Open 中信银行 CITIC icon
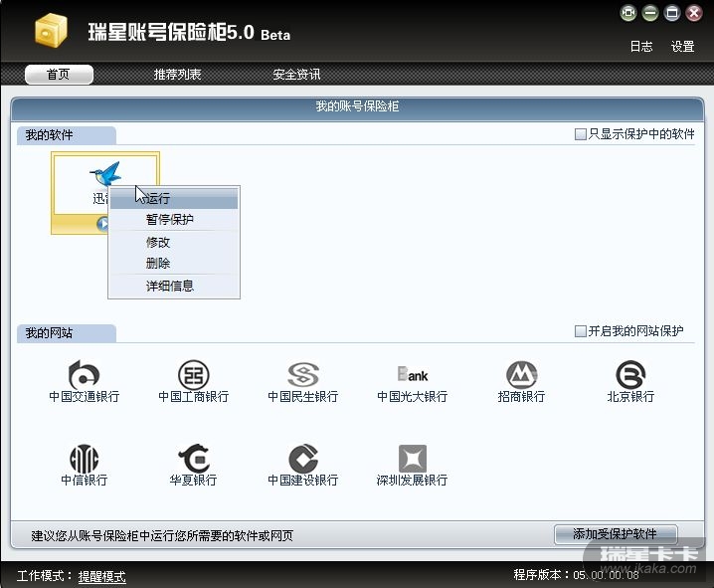Screen dimensions: 714x588 point(84,459)
